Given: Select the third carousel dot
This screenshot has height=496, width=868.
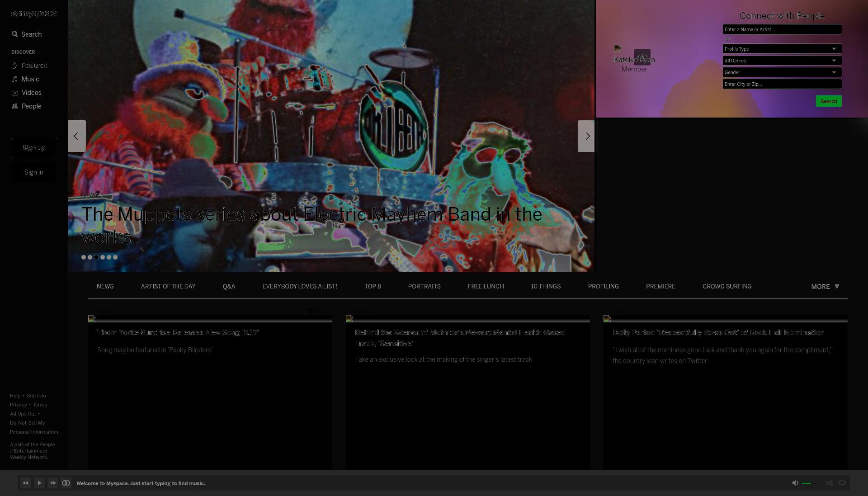Looking at the screenshot, I should coord(96,257).
